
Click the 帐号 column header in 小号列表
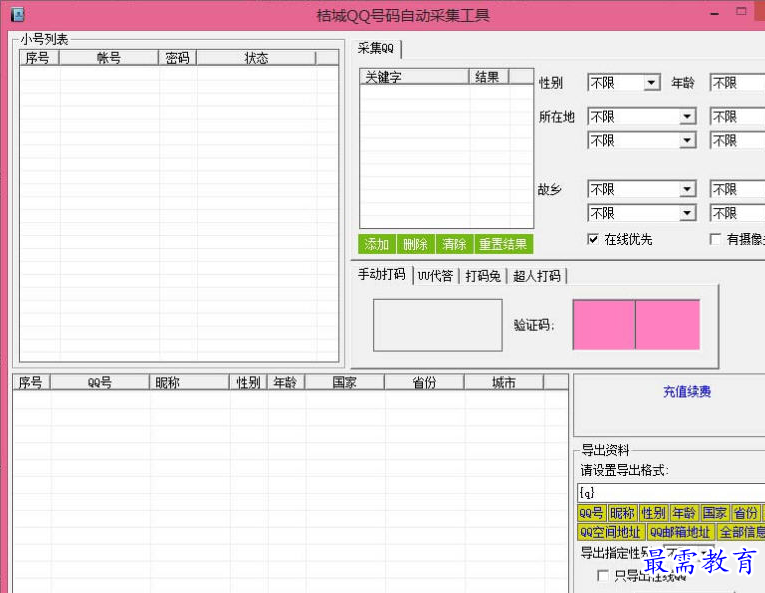point(109,58)
